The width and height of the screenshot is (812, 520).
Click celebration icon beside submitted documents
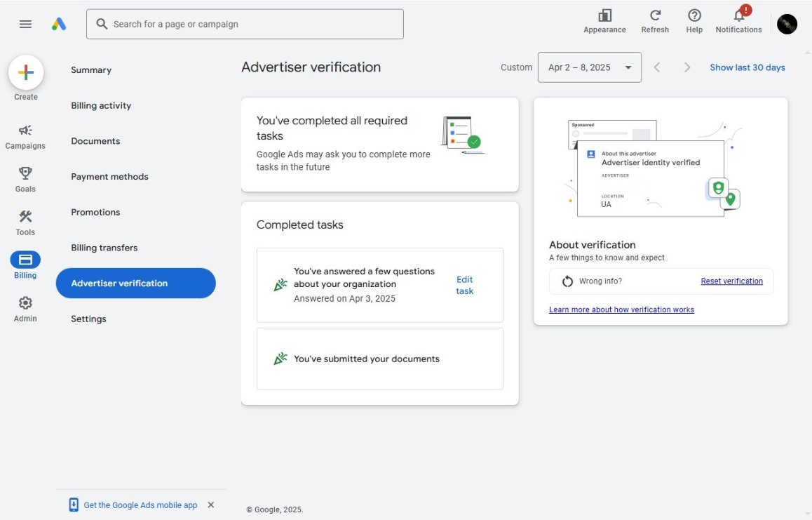(280, 358)
